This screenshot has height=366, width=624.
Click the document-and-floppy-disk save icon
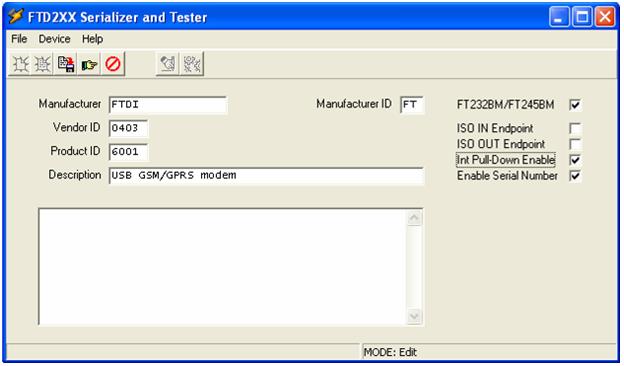66,64
